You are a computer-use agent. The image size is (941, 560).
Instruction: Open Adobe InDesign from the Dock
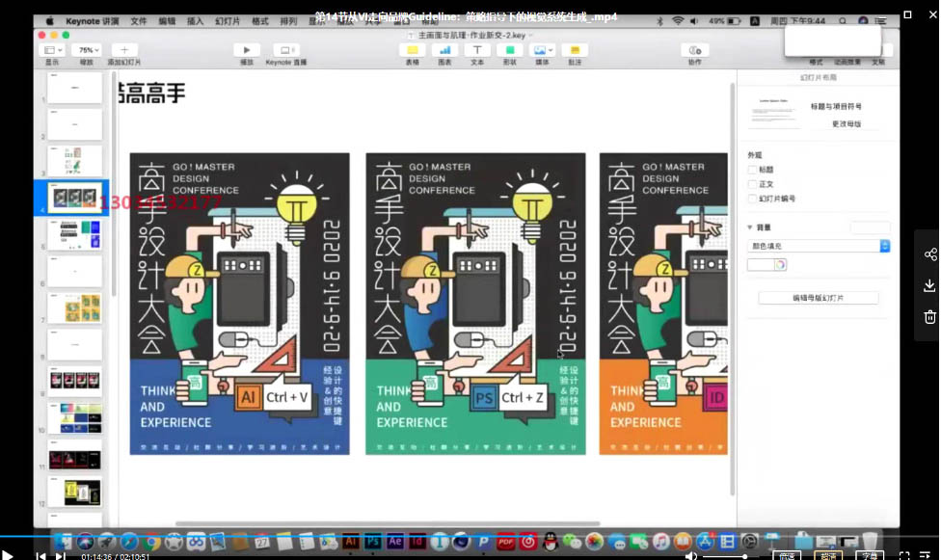coord(417,542)
